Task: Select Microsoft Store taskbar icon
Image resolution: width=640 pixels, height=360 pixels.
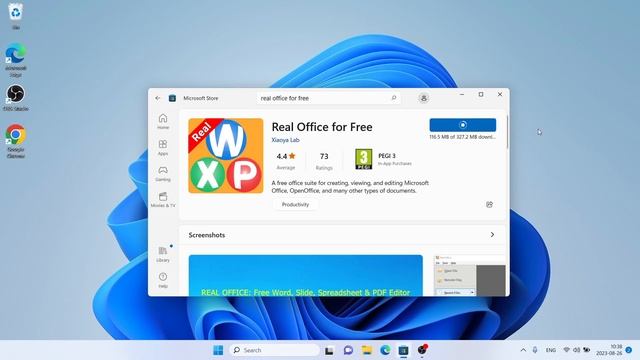Action: point(403,350)
